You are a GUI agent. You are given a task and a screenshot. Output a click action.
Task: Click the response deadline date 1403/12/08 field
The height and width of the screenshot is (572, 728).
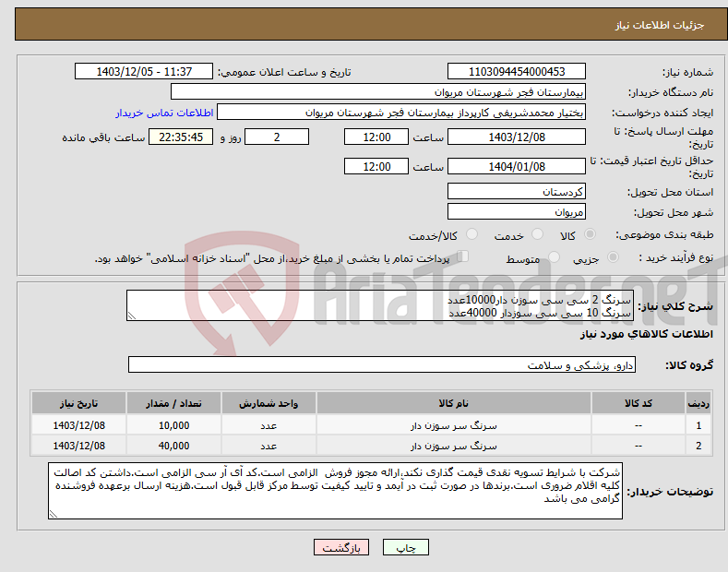517,137
